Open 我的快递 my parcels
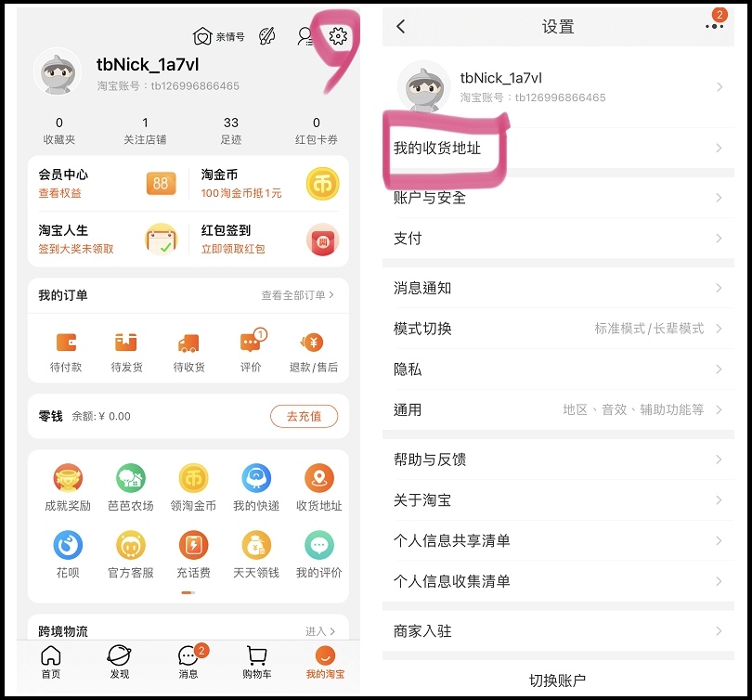 coord(256,487)
